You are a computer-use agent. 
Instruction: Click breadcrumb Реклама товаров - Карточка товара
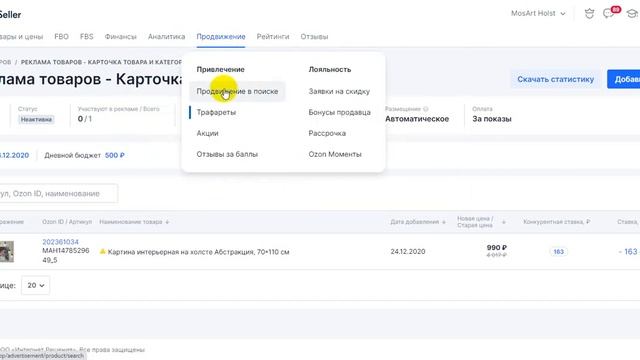tap(101, 62)
